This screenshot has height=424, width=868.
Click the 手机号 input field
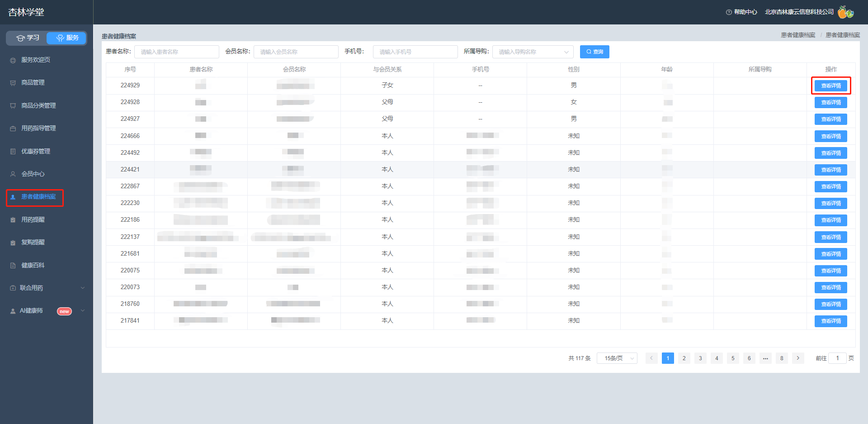tap(415, 52)
